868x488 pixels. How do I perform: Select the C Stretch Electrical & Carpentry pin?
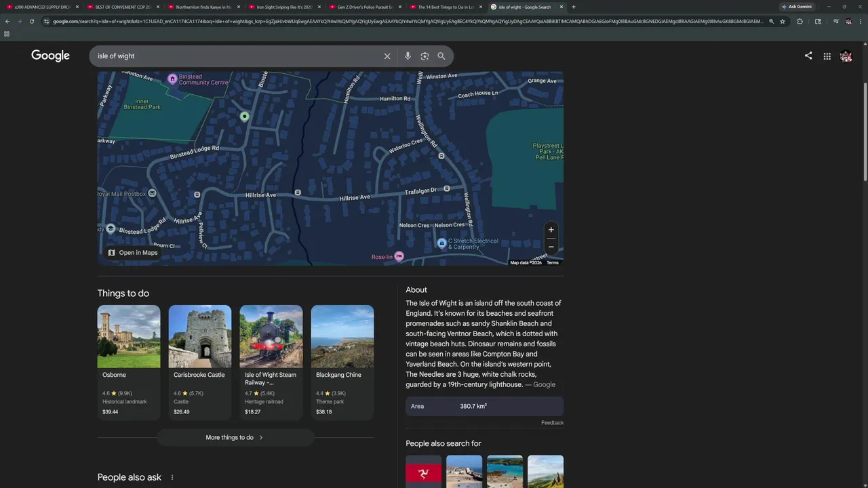click(x=441, y=243)
